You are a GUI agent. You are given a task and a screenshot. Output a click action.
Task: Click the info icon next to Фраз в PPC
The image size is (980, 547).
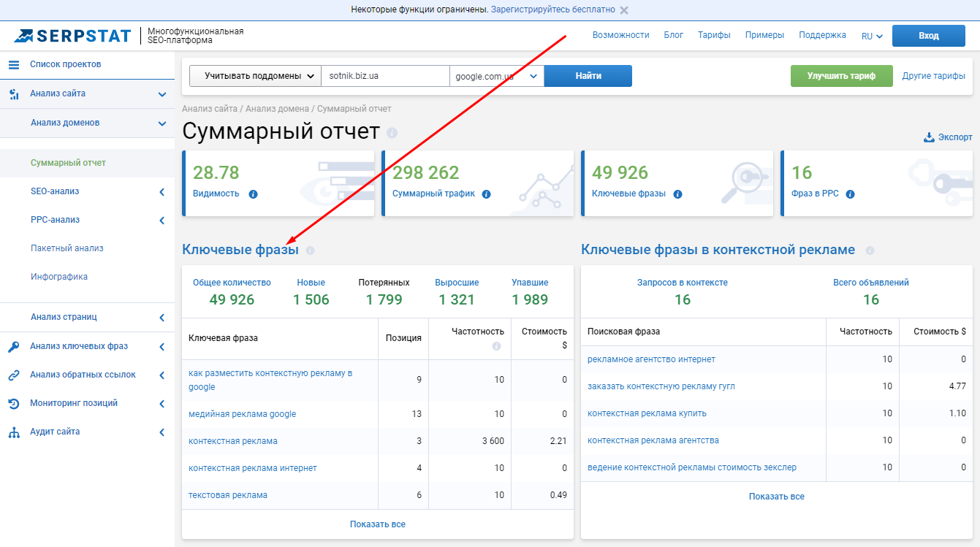pos(850,194)
